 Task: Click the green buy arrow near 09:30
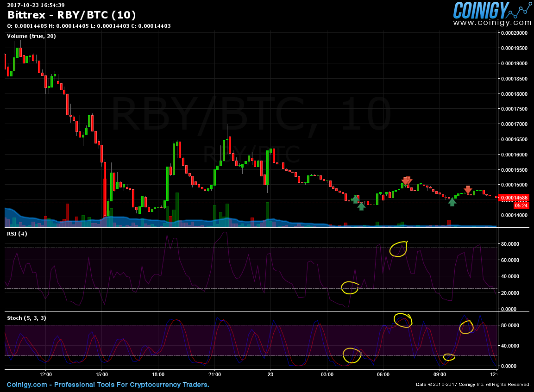[452, 202]
